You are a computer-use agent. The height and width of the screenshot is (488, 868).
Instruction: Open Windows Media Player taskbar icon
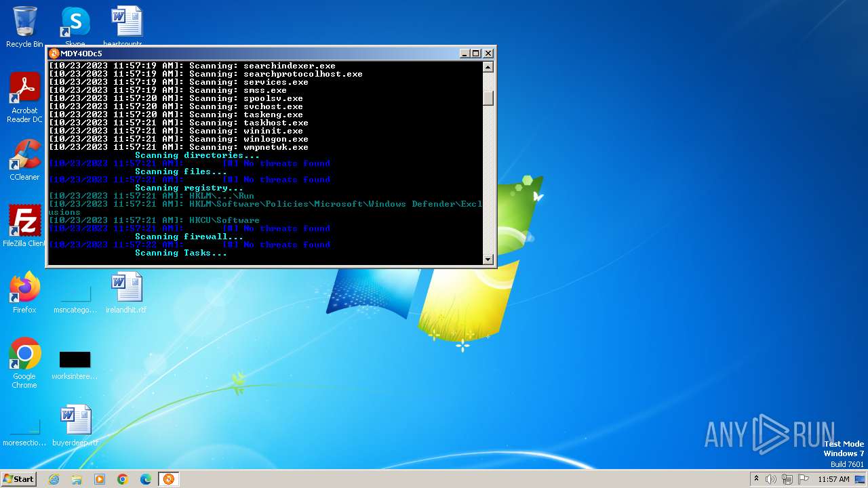click(100, 479)
